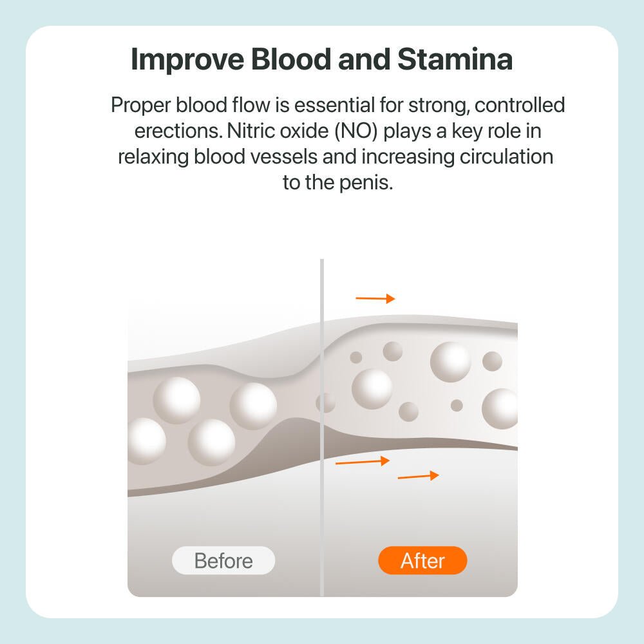Select the gray Before label pill
Image resolution: width=644 pixels, height=644 pixels.
point(223,560)
